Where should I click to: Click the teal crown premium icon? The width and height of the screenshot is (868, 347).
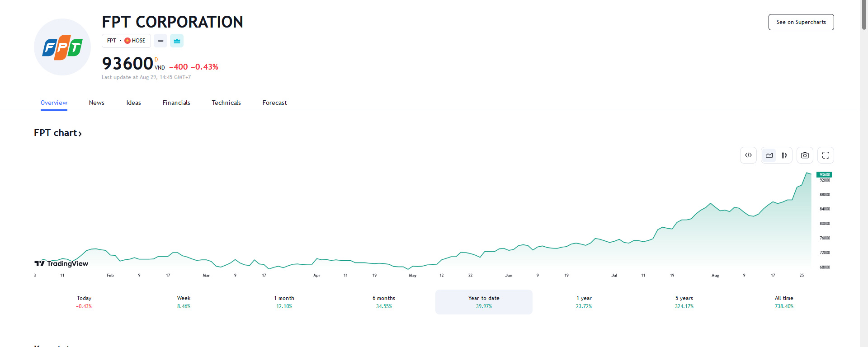click(176, 41)
